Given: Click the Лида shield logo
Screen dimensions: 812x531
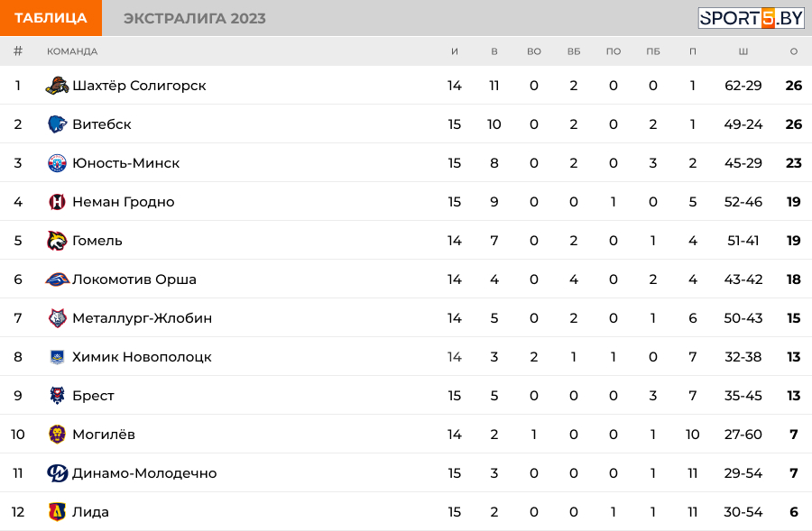Looking at the screenshot, I should tap(57, 512).
